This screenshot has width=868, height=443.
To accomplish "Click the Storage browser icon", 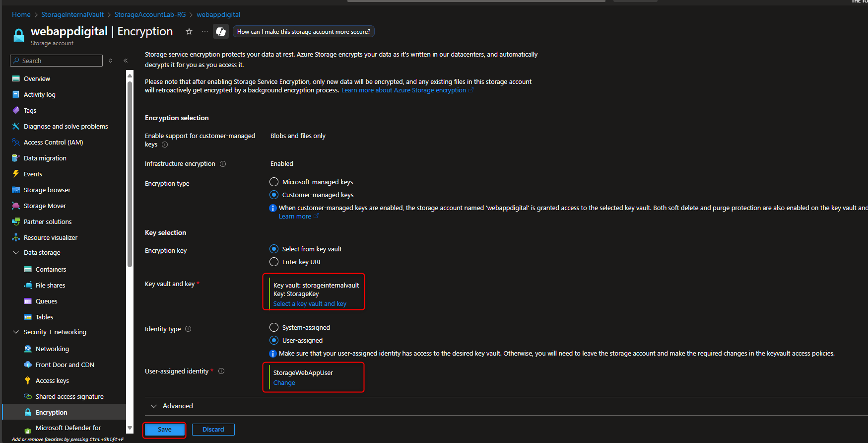I will [x=16, y=190].
